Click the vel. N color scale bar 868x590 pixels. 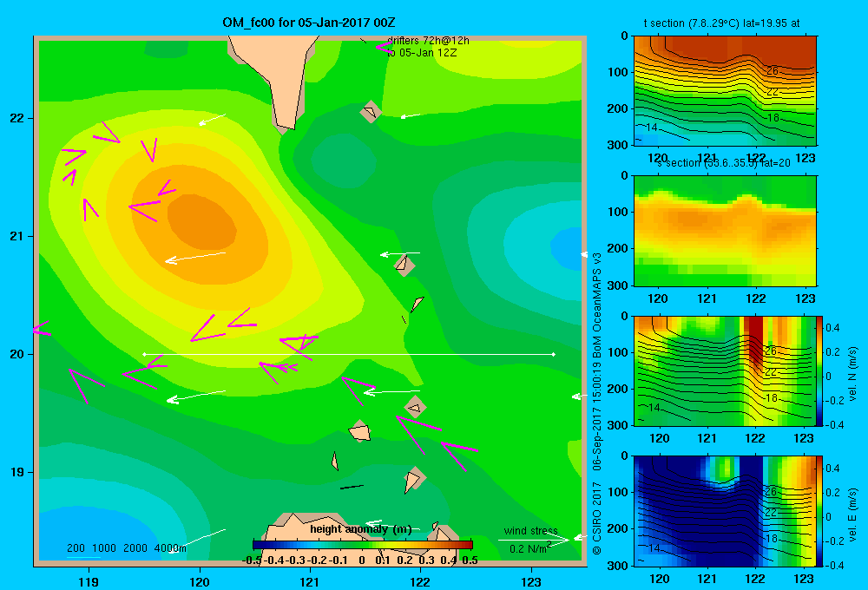click(820, 370)
